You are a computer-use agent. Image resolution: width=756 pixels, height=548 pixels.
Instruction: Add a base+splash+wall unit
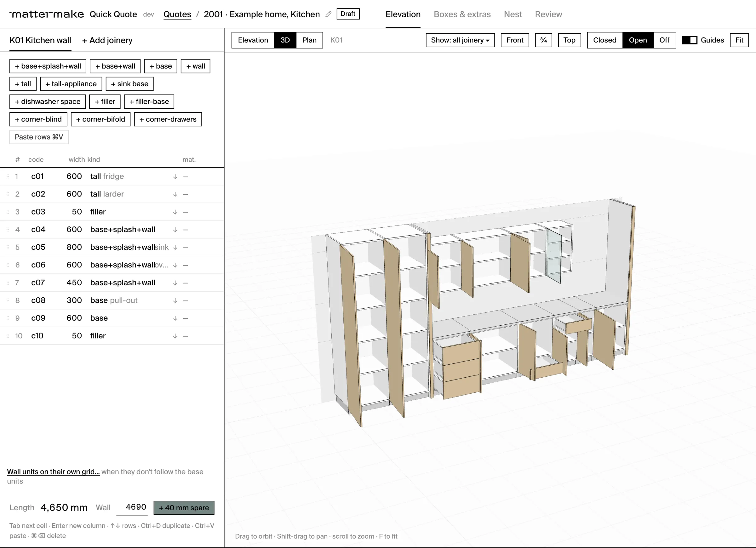point(48,66)
